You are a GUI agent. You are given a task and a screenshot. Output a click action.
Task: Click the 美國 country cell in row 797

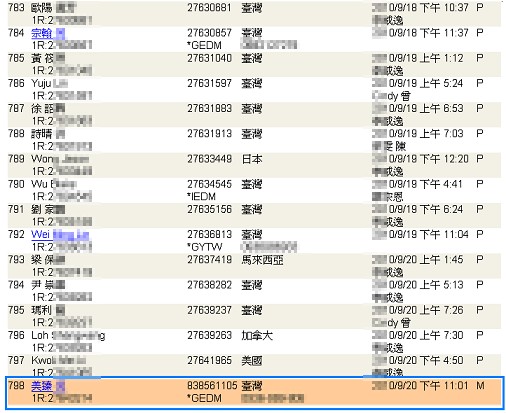click(x=252, y=361)
